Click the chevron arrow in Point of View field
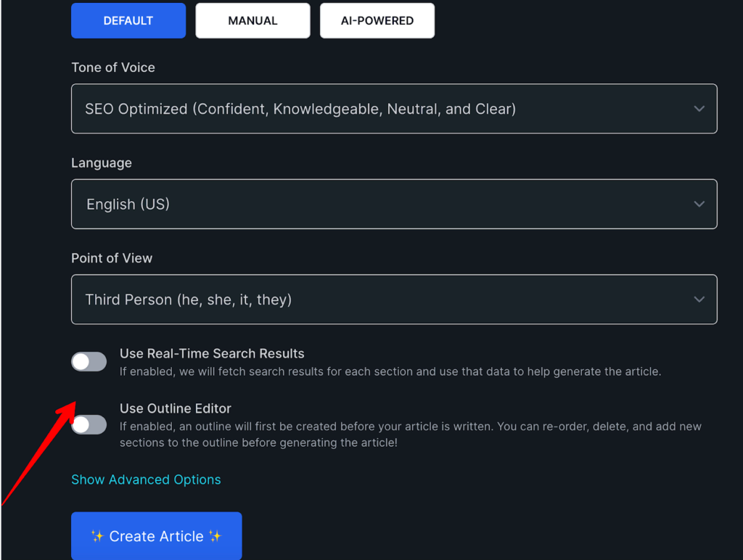The width and height of the screenshot is (743, 560). click(x=699, y=299)
